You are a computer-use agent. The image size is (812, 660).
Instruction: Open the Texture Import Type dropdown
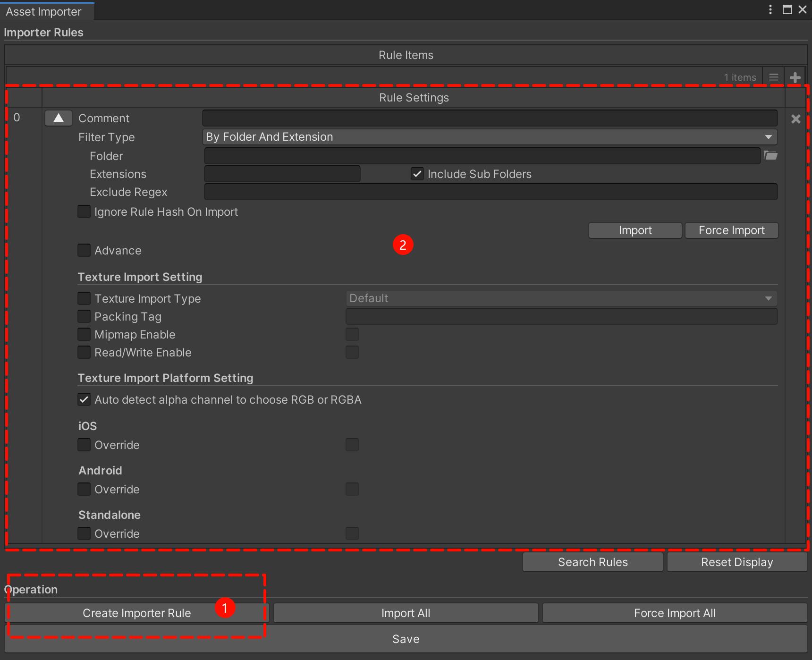(561, 298)
